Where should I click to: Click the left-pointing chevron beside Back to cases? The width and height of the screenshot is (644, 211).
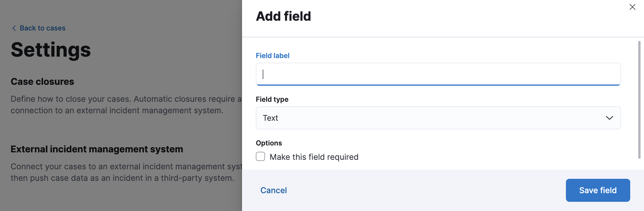(13, 28)
